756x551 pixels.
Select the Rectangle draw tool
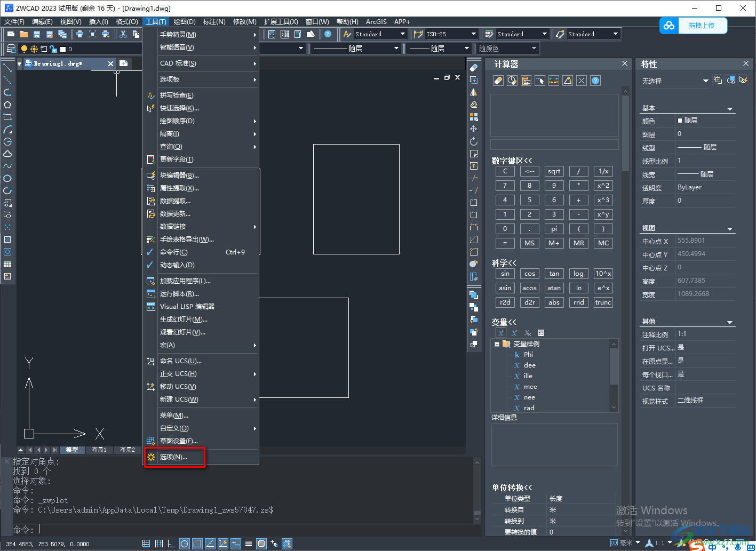pyautogui.click(x=7, y=117)
